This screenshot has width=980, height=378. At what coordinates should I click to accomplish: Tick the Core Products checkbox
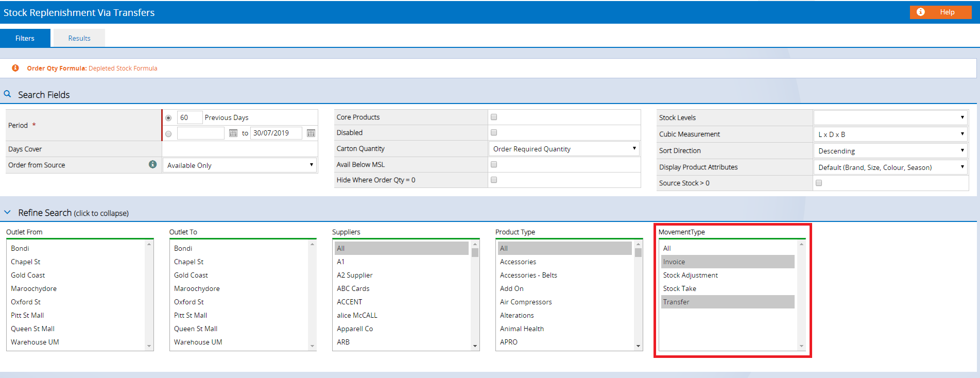[x=494, y=117]
